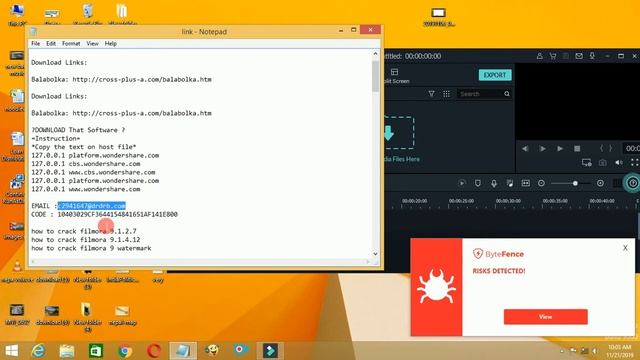This screenshot has width=640, height=360.
Task: Click the highlighted email address in Notepad
Action: coord(91,206)
